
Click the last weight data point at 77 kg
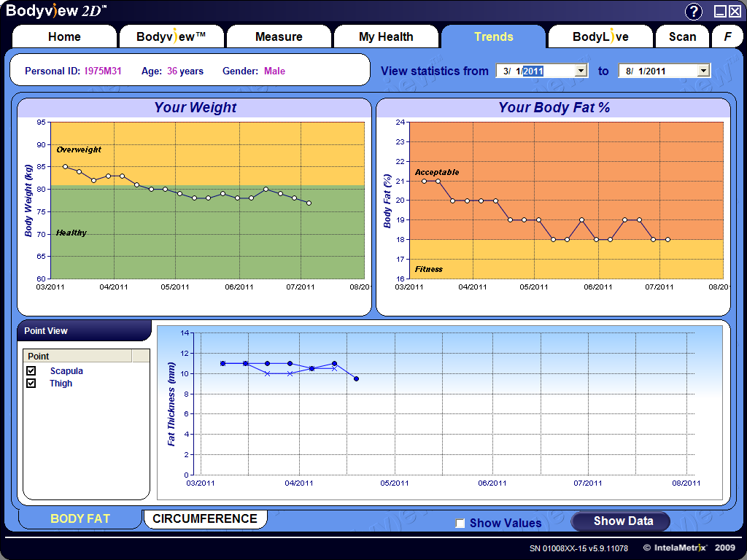pyautogui.click(x=309, y=203)
